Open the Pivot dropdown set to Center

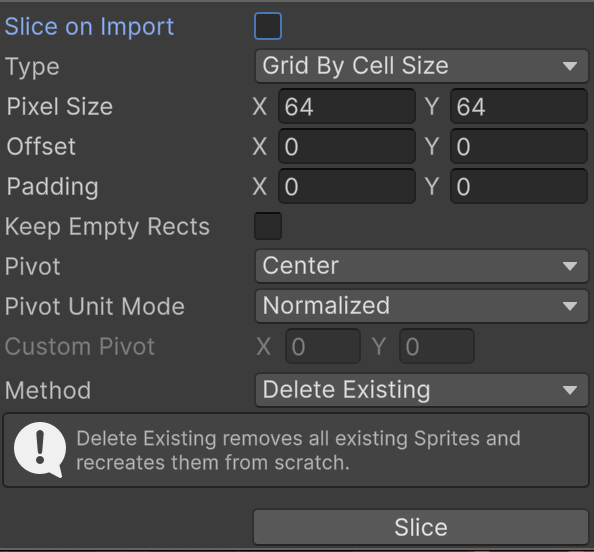(x=422, y=266)
